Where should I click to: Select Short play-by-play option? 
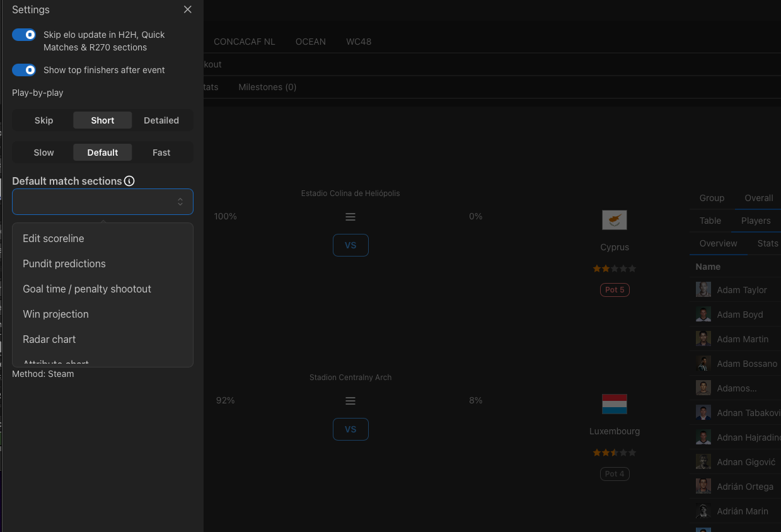pyautogui.click(x=103, y=120)
